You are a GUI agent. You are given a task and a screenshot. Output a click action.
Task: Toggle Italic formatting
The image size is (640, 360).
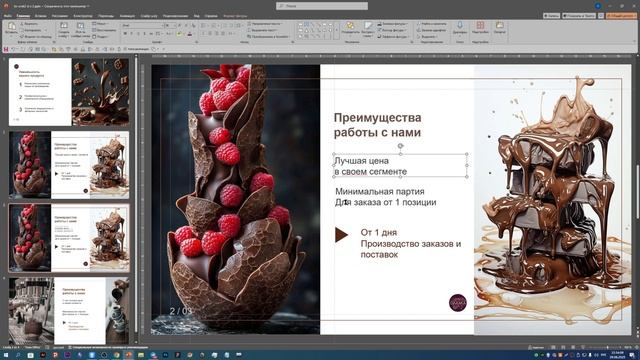point(131,33)
